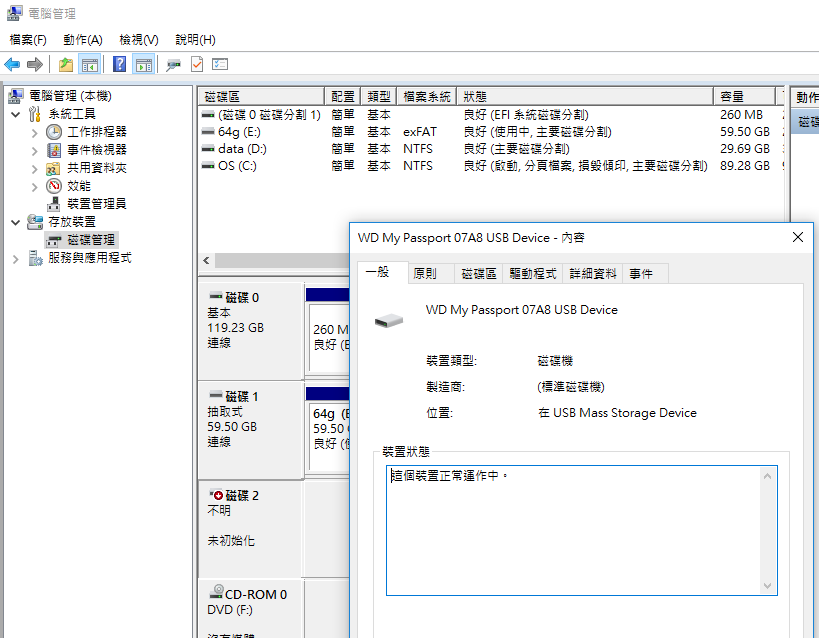The image size is (819, 638).
Task: Sort by the 檔案系統 column header
Action: pos(427,96)
